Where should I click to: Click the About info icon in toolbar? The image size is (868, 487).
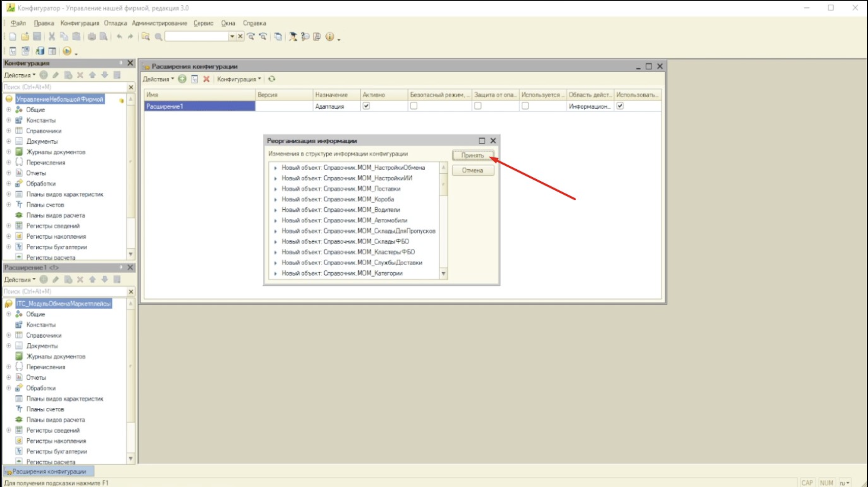tap(330, 37)
